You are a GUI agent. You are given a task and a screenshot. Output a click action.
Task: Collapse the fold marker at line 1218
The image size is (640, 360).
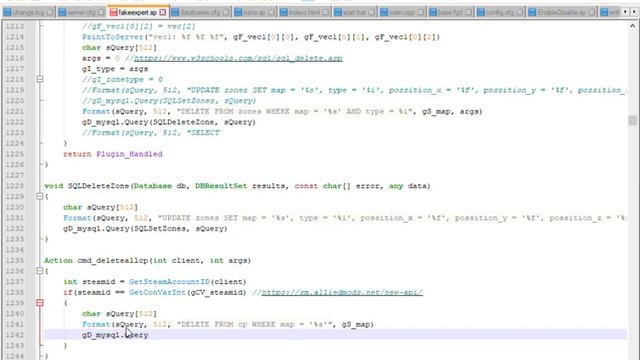[x=40, y=79]
